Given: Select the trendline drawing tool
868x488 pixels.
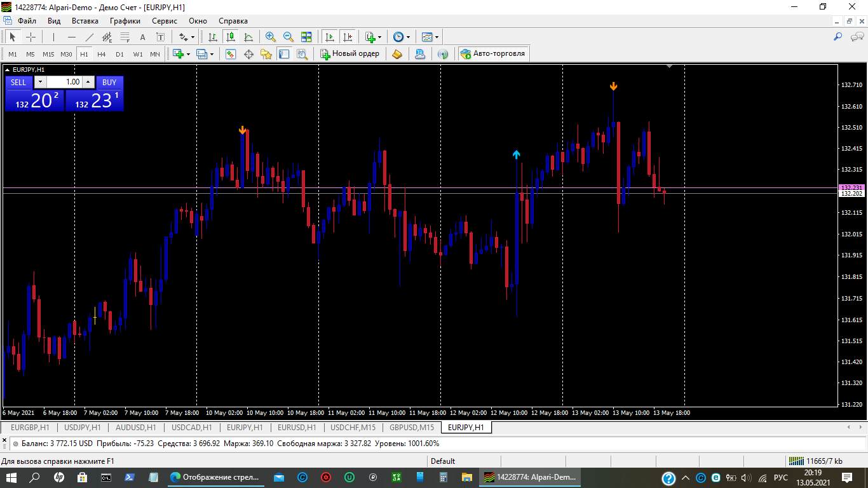Looking at the screenshot, I should pyautogui.click(x=90, y=37).
